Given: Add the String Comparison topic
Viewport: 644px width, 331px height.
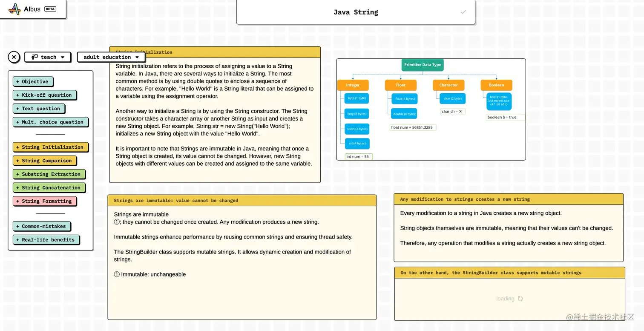Looking at the screenshot, I should pyautogui.click(x=44, y=161).
